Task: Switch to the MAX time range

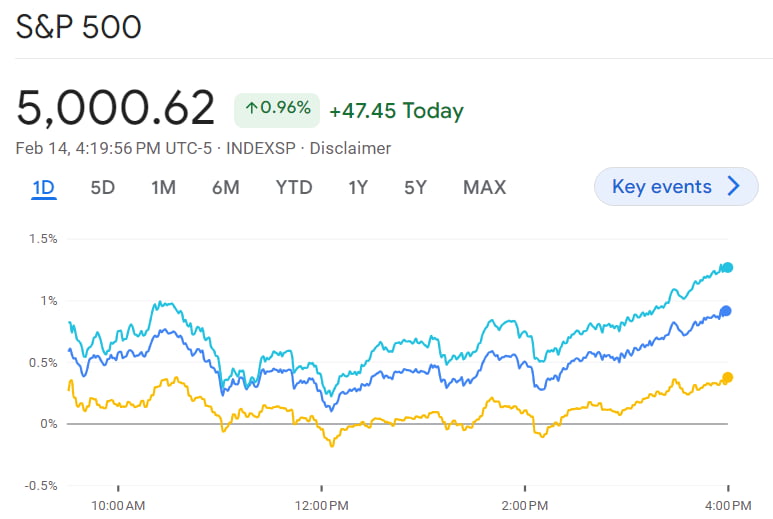Action: (x=484, y=188)
